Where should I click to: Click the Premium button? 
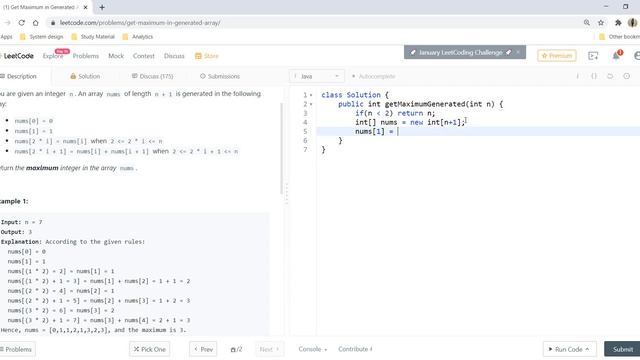pyautogui.click(x=557, y=56)
